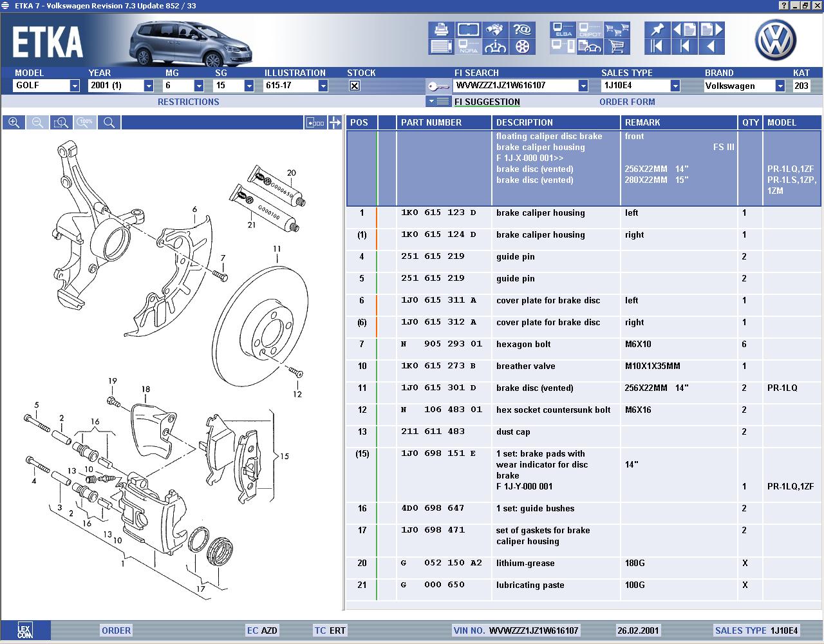Go to previous page with left-arrow document icon
The image size is (824, 644).
pyautogui.click(x=684, y=30)
